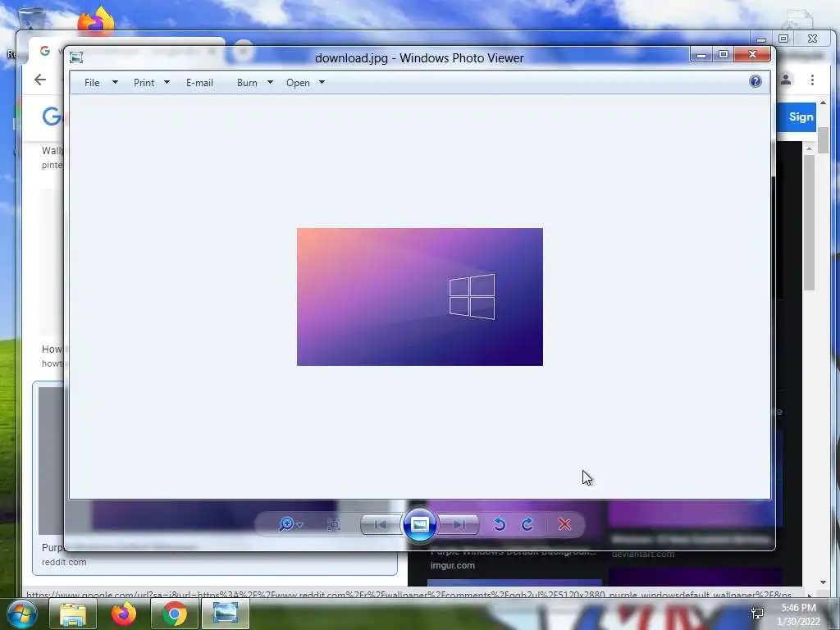The image size is (840, 630).
Task: Expand the File menu dropdown arrow
Action: (x=115, y=83)
